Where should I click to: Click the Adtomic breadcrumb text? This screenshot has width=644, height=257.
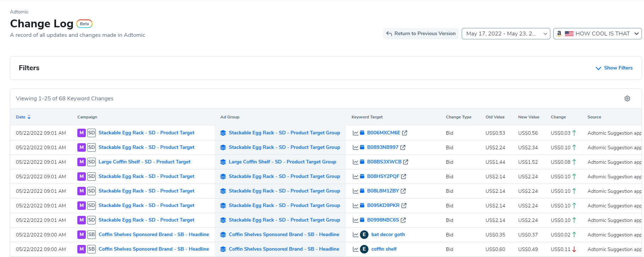pyautogui.click(x=19, y=12)
